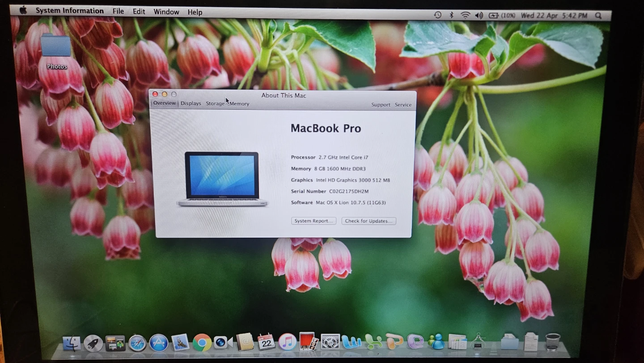
Task: Click software version Mac OS X Lion 10.7.5
Action: (351, 203)
